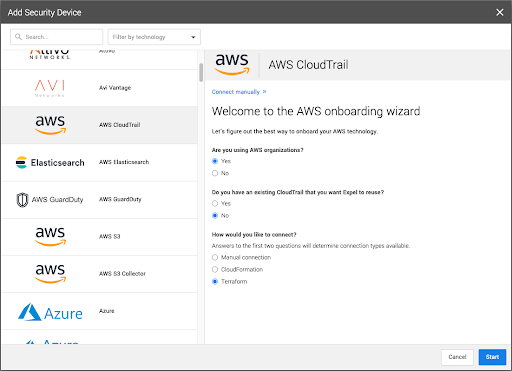
Task: Select No for existing CloudTrail reuse
Action: pyautogui.click(x=215, y=216)
